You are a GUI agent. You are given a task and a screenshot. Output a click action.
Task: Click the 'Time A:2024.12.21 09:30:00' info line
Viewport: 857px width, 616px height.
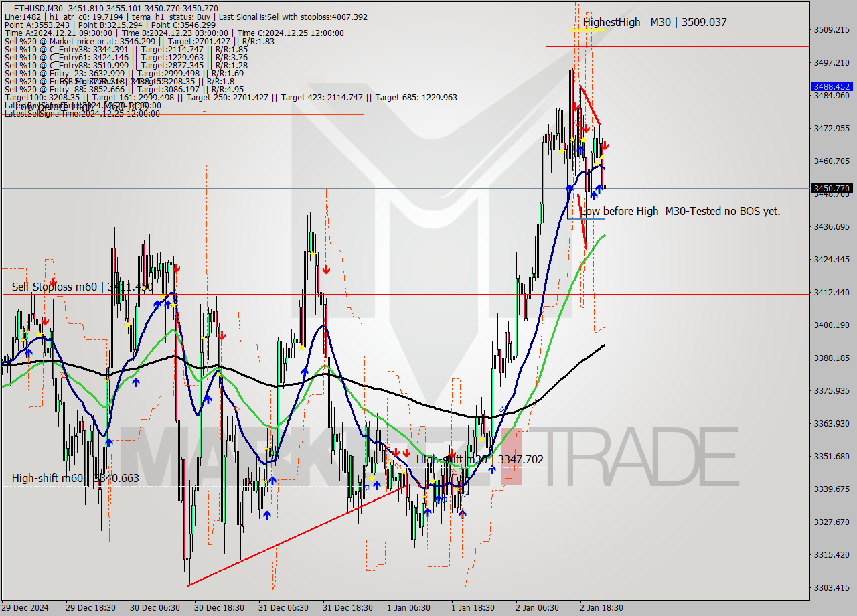pyautogui.click(x=174, y=33)
